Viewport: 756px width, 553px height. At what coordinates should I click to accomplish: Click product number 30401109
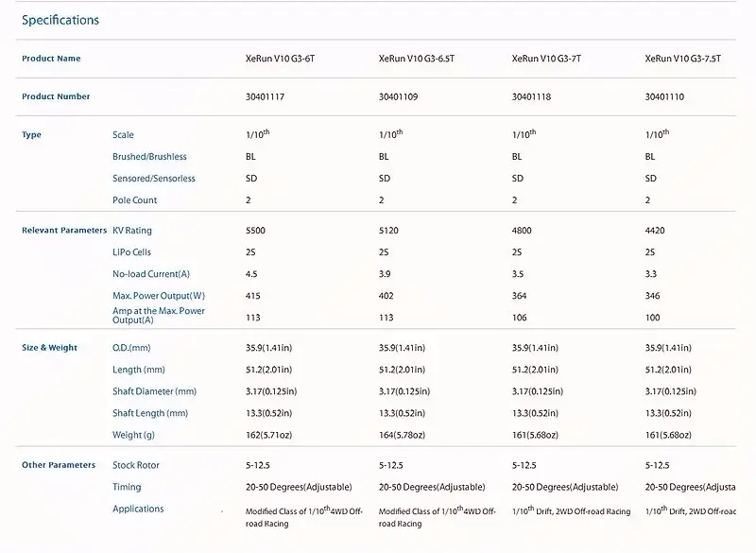click(398, 96)
